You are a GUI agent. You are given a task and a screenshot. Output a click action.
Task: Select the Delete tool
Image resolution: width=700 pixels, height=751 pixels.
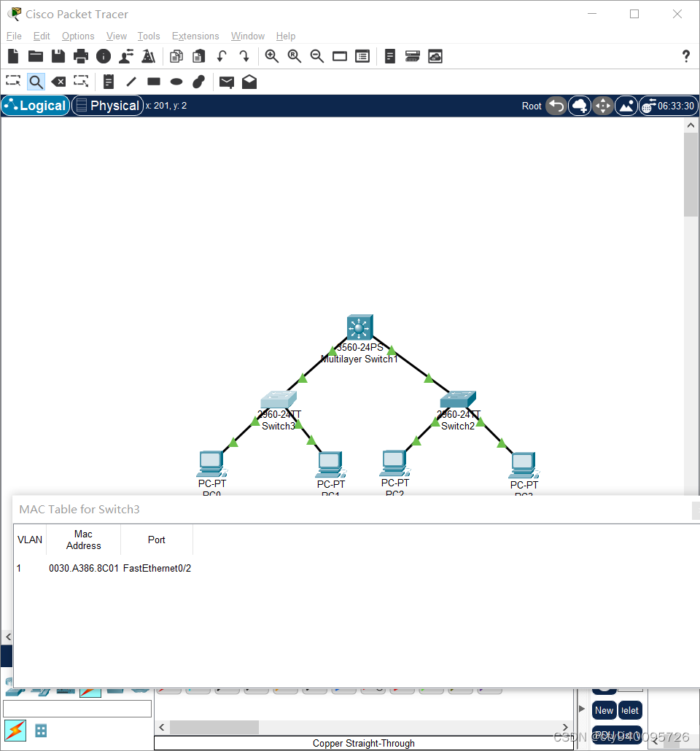58,82
